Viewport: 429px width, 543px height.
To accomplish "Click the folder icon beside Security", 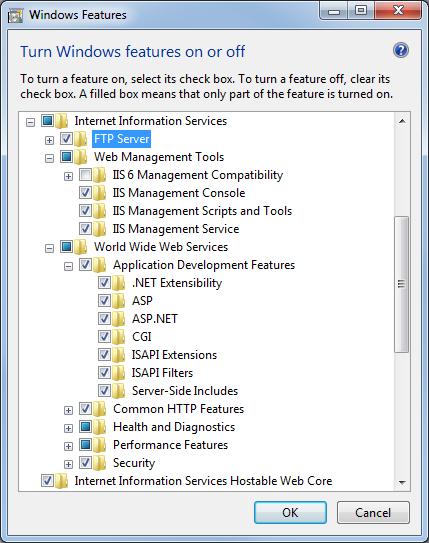I will pyautogui.click(x=99, y=463).
